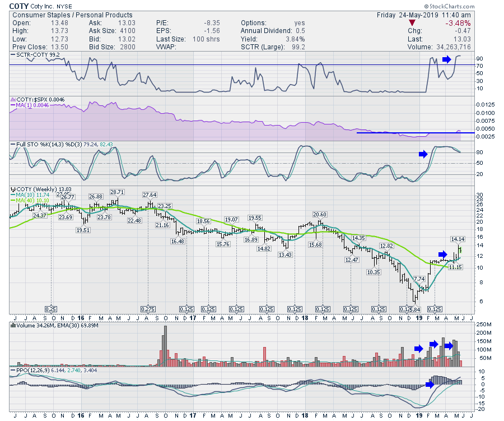This screenshot has width=504, height=421.
Task: Click the EPS value "-1.56"
Action: [212, 31]
